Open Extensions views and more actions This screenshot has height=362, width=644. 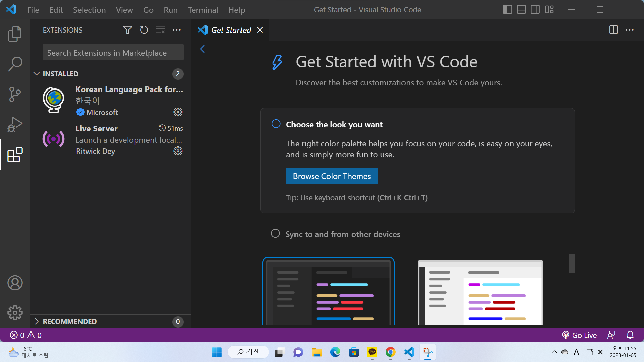(x=177, y=30)
